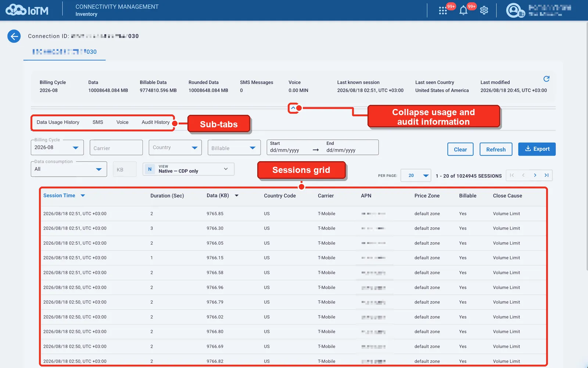Click the data value 9766.30

215,229
